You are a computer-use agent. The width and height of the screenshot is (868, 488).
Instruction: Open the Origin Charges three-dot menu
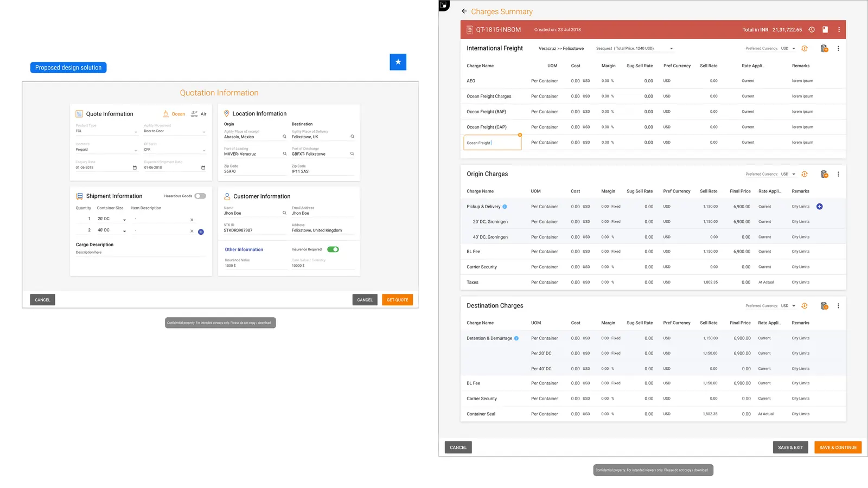tap(838, 175)
